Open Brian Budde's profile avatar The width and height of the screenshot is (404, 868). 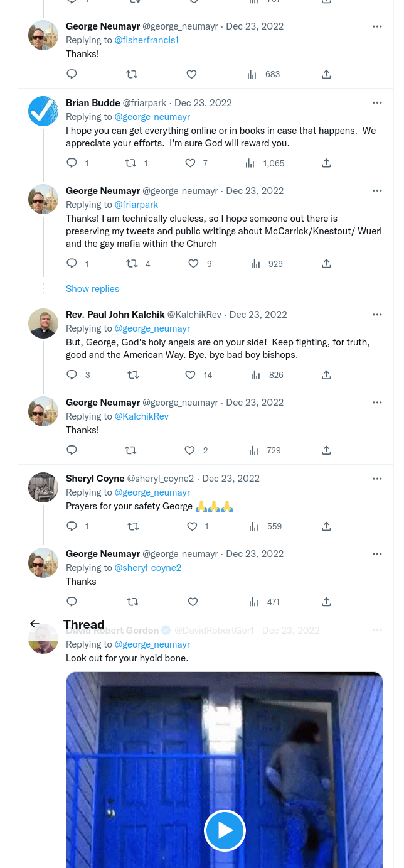point(43,111)
